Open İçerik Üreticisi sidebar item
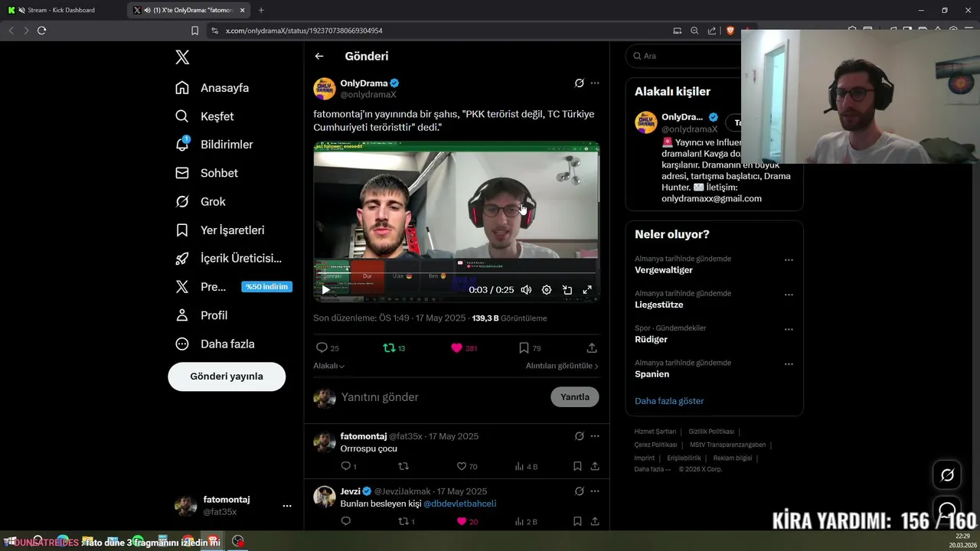980x551 pixels. click(228, 259)
